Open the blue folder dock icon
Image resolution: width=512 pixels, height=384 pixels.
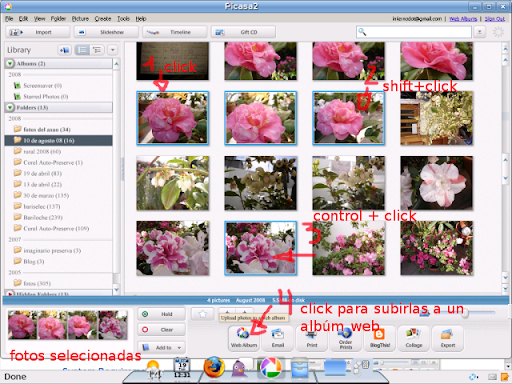(335, 368)
